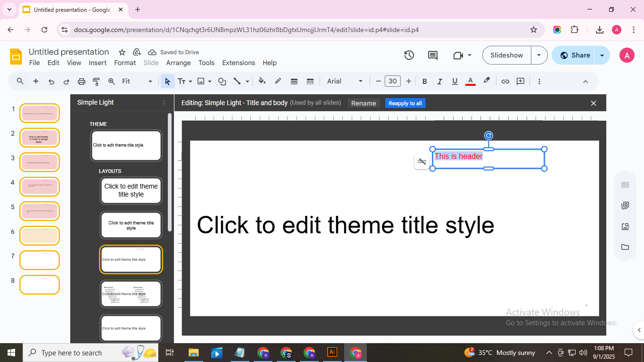Toggle bold formatting
The width and height of the screenshot is (644, 362).
[424, 81]
